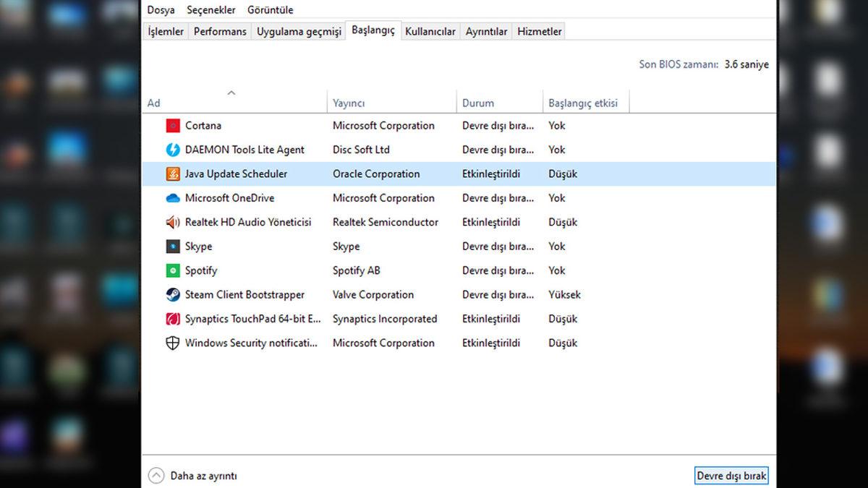
Task: Select the DAEMON Tools Lite Agent icon
Action: coord(172,150)
